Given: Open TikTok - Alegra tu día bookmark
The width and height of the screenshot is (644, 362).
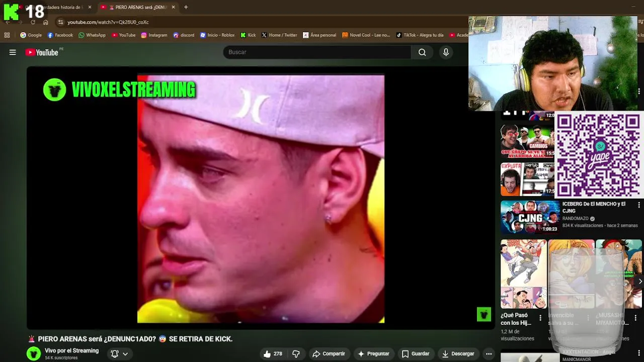Looking at the screenshot, I should click(420, 35).
